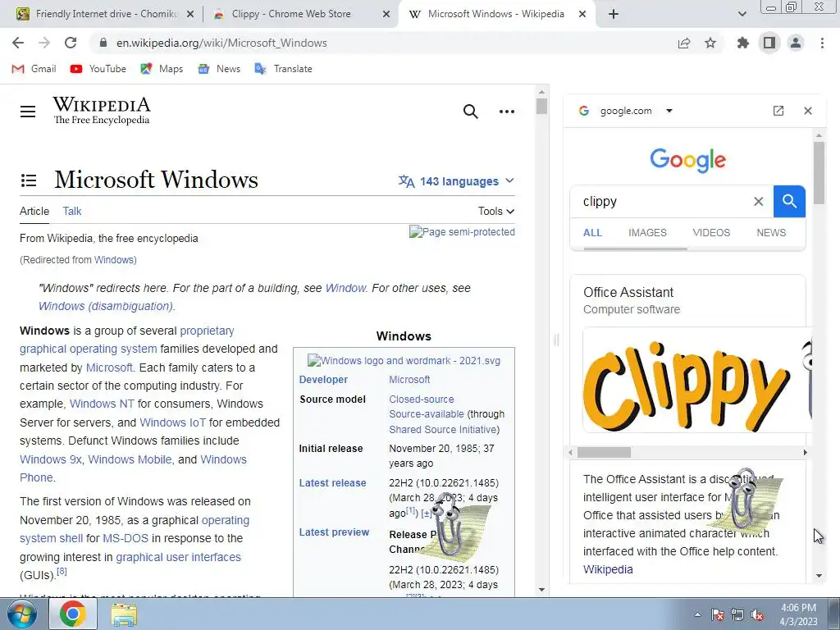Screen dimensions: 840x630
Task: Select the Article tab
Action: [34, 211]
